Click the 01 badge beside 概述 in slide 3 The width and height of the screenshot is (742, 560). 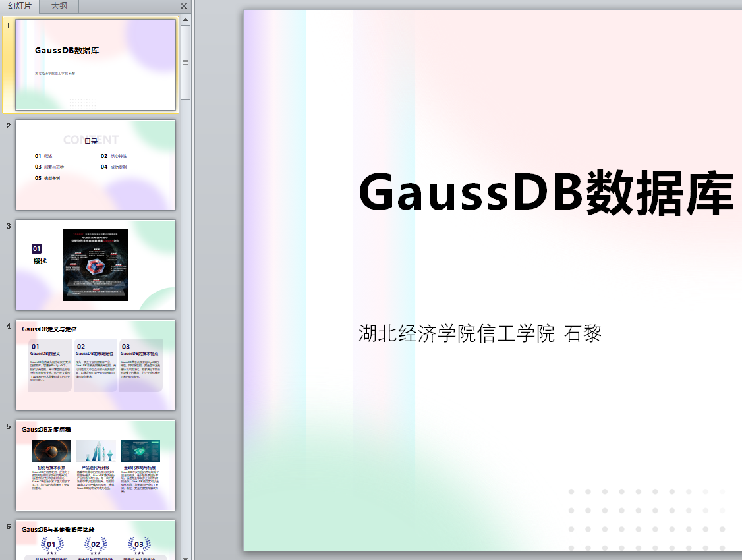point(37,248)
